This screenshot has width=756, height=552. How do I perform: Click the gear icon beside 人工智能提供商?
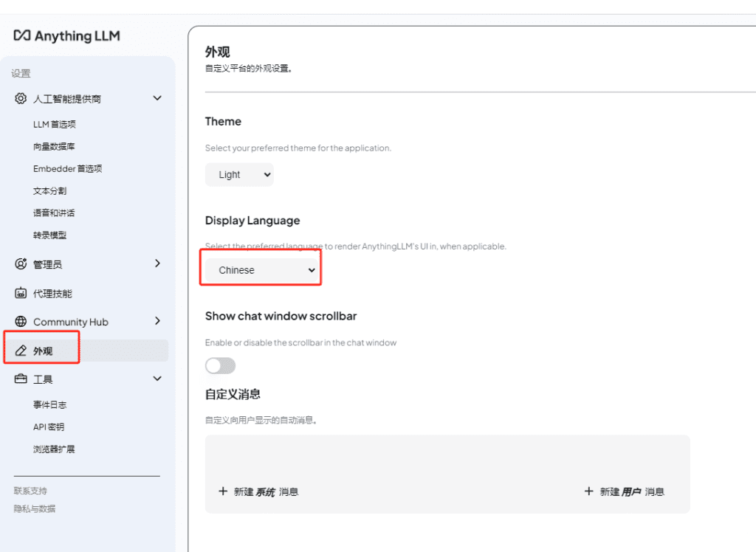[x=21, y=98]
